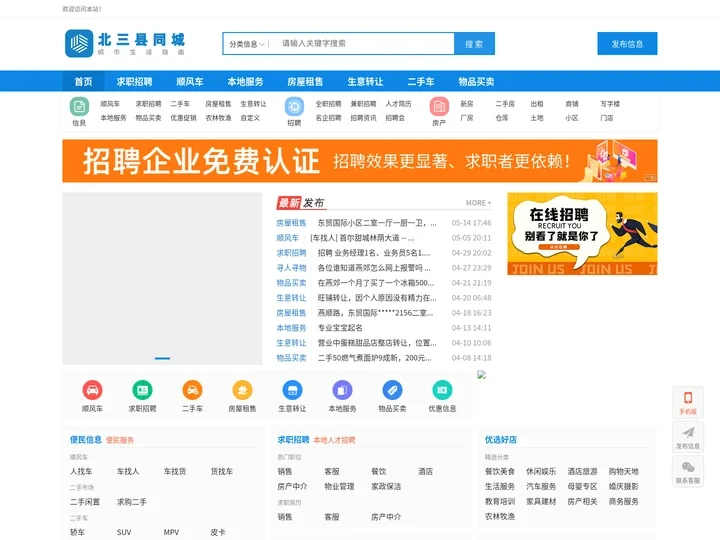Click 二手闲置 under 二手市场
720x540 pixels.
click(85, 502)
